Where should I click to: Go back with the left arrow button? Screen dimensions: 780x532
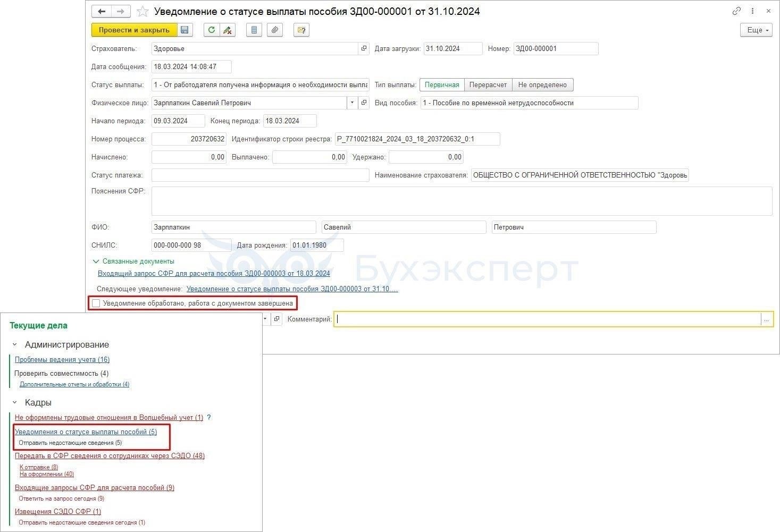[102, 11]
